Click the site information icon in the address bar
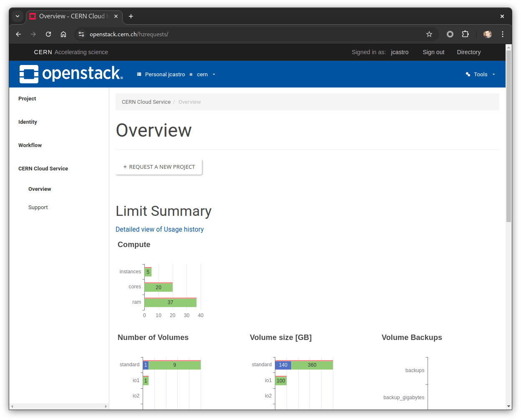Screen dimensions: 521x420 click(81, 34)
